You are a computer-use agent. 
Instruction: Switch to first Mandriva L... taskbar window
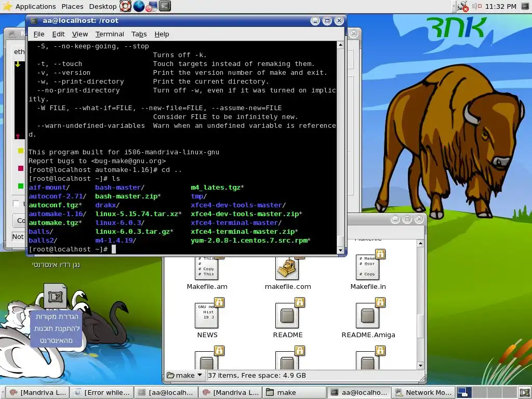coord(37,392)
